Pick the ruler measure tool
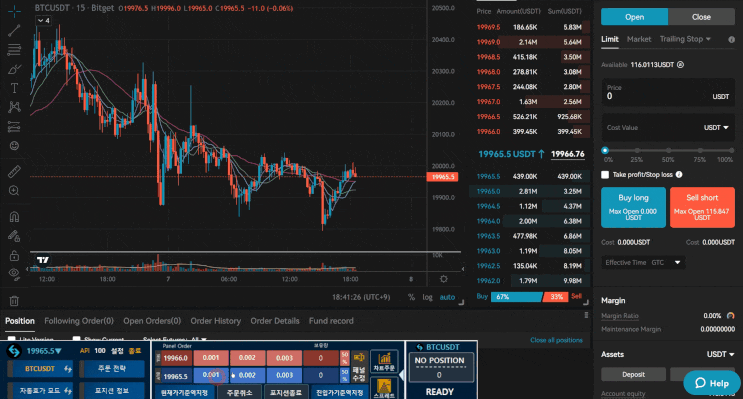 pyautogui.click(x=14, y=171)
